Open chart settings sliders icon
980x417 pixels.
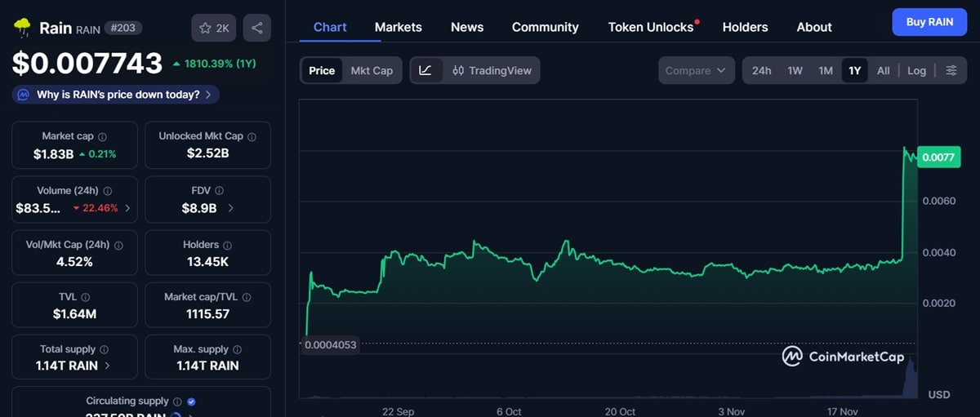point(951,70)
